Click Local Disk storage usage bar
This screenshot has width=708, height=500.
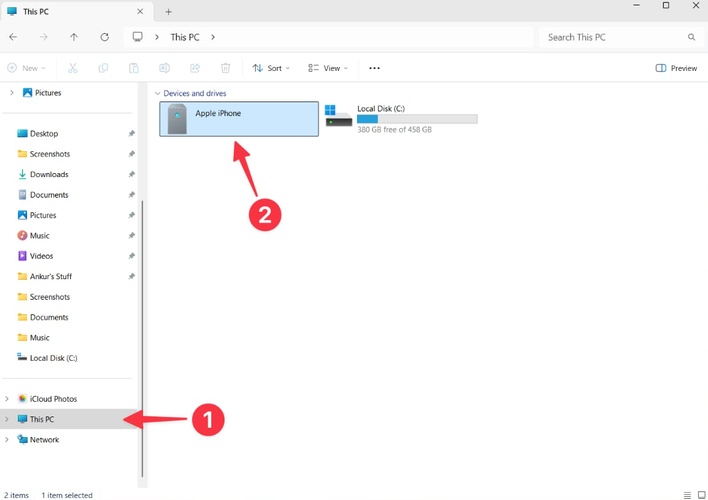417,119
